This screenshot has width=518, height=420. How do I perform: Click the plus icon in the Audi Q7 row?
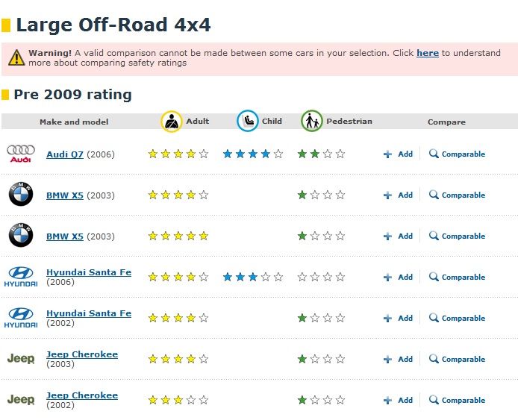pyautogui.click(x=387, y=154)
